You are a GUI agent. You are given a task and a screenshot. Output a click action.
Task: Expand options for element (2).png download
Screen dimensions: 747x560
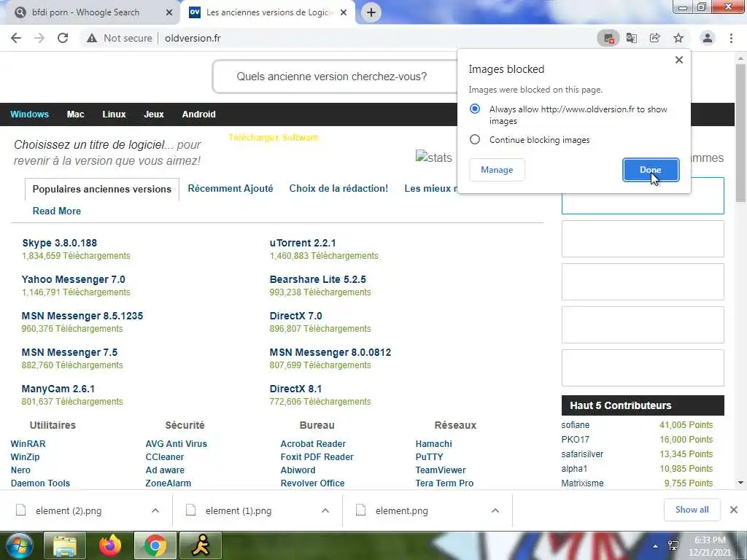(x=155, y=510)
